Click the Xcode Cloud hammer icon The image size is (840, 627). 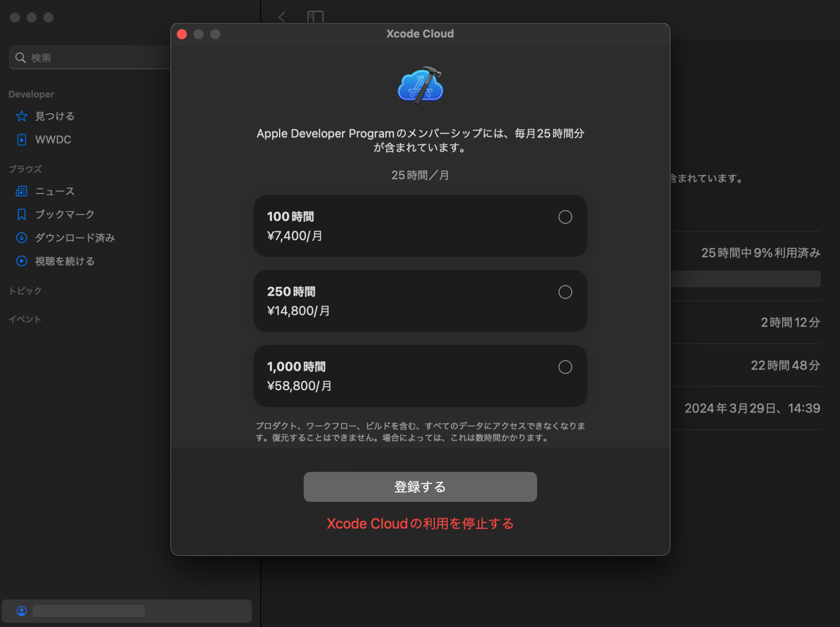(420, 86)
